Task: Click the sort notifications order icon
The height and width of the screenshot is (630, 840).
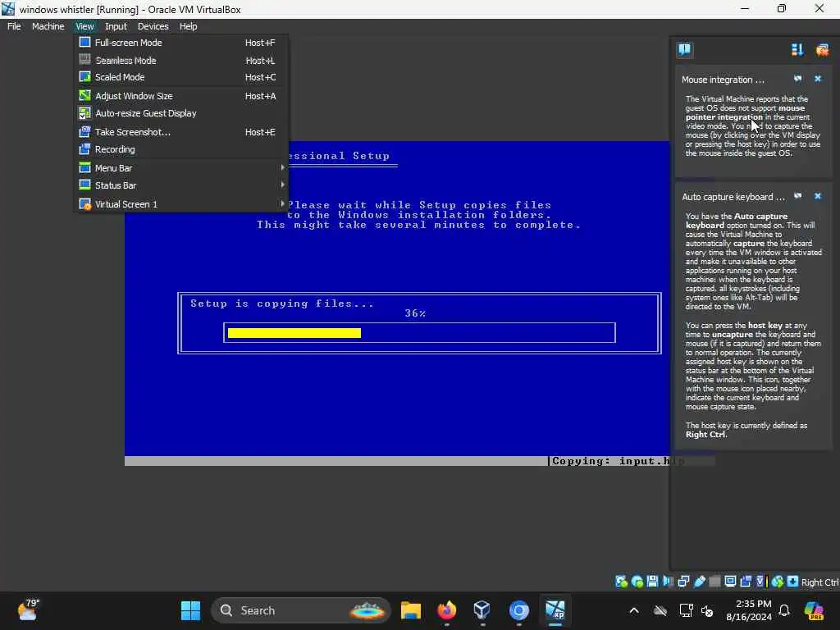Action: tap(797, 50)
